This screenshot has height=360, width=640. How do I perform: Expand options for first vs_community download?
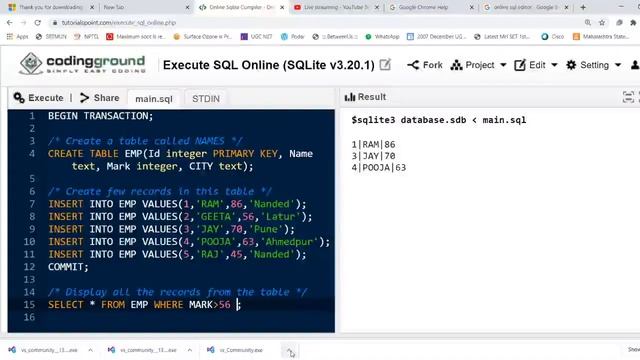coord(91,350)
